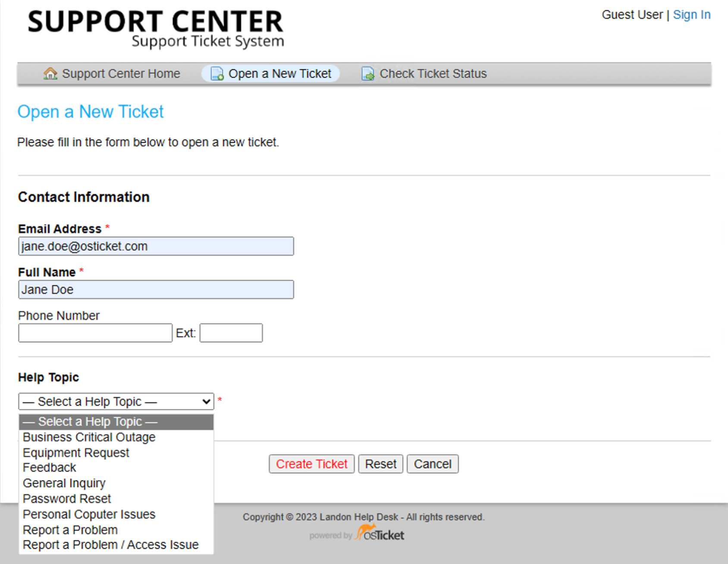Reset the ticket form
This screenshot has width=728, height=564.
(380, 464)
